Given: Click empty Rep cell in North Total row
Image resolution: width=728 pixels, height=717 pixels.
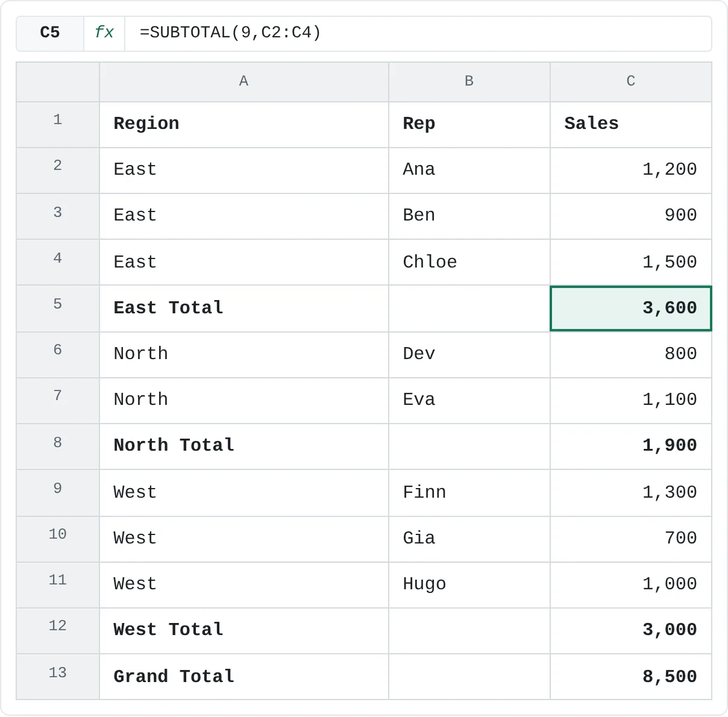Looking at the screenshot, I should coord(469,446).
